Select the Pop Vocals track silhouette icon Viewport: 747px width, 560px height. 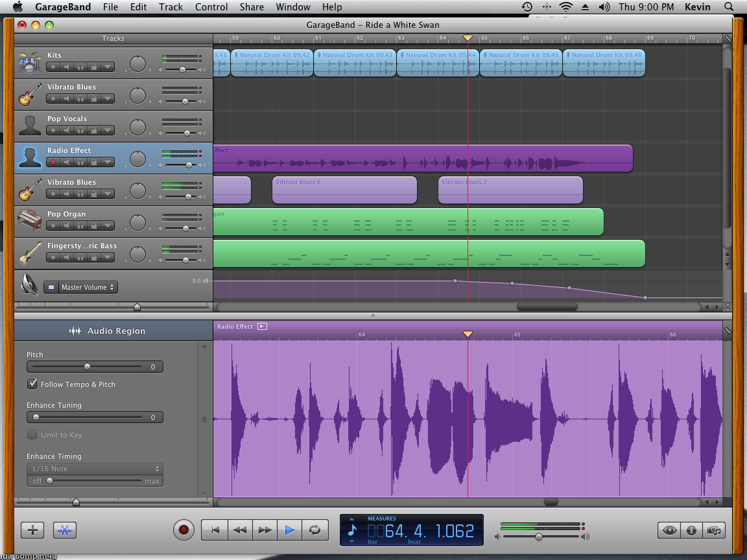(x=30, y=126)
